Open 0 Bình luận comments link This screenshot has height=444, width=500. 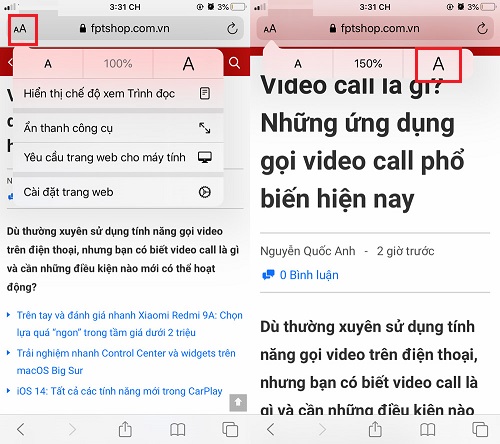[x=309, y=275]
